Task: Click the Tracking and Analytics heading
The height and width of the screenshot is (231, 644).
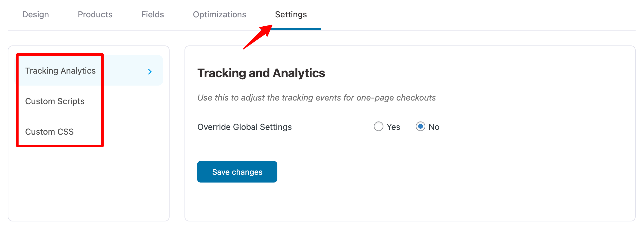Action: (261, 73)
